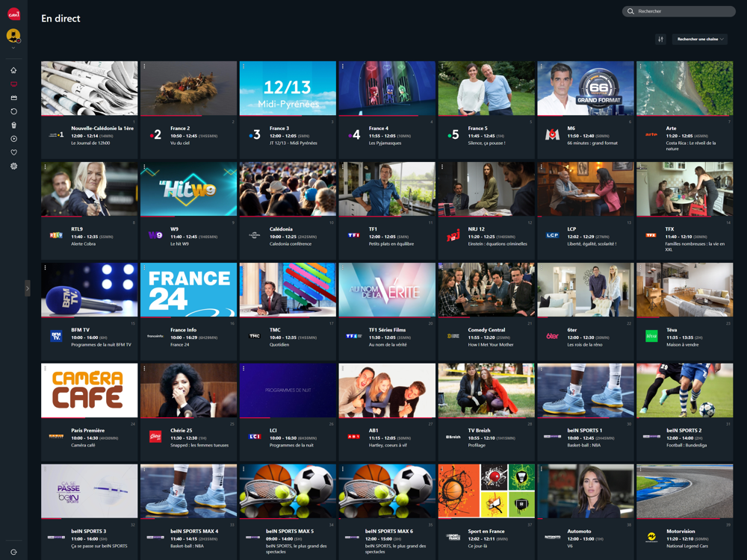Select the 'Nouvelle-Calédonie la 1ère' channel title
The height and width of the screenshot is (560, 747).
102,128
